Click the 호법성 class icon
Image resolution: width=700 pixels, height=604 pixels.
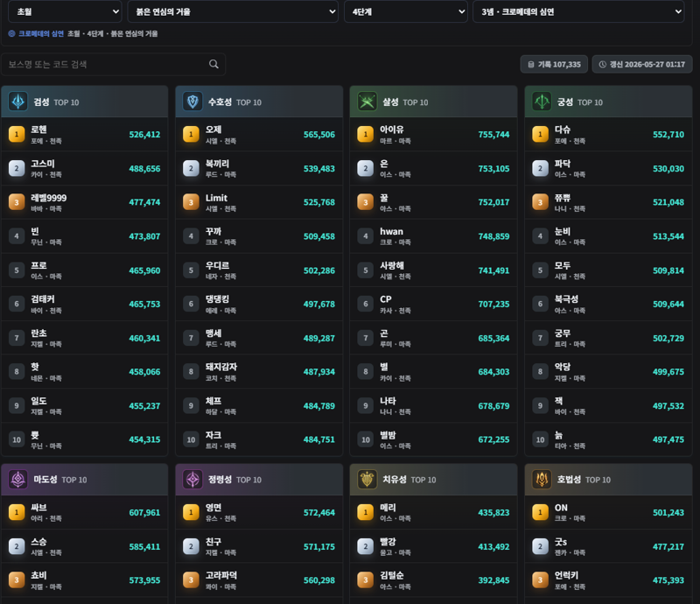[x=542, y=480]
